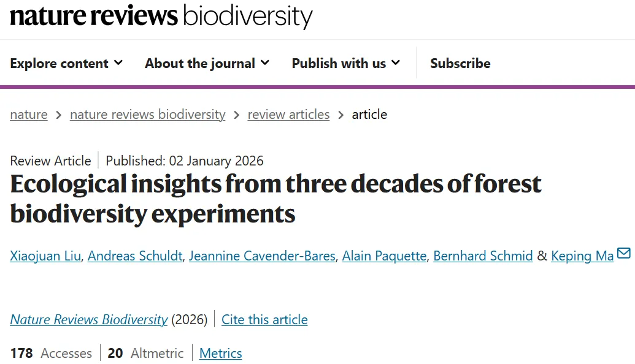Screen dimensions: 635x364
Task: Open author Xiaojuan Liu's details
Action: pos(45,256)
